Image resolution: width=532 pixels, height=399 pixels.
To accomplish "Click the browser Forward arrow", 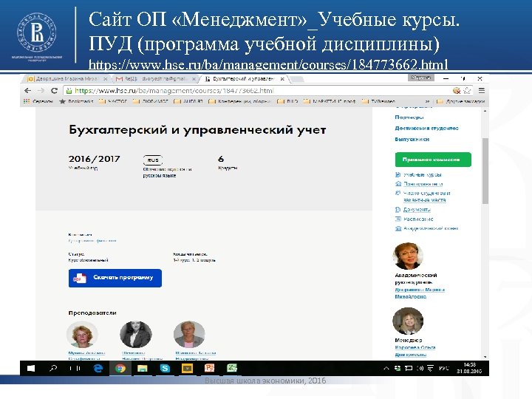I will click(41, 91).
